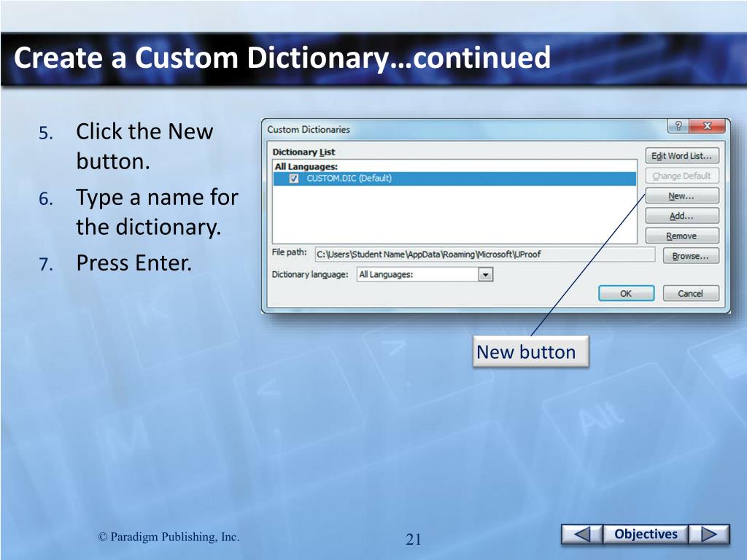Uncheck the CUSTOM.DIC checkbox
This screenshot has height=560, width=747.
294,179
